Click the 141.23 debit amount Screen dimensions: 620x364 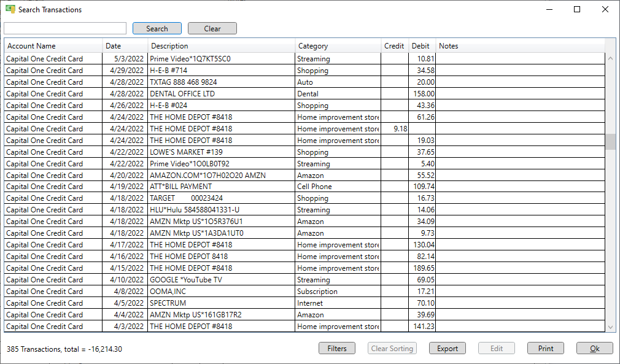(x=422, y=327)
